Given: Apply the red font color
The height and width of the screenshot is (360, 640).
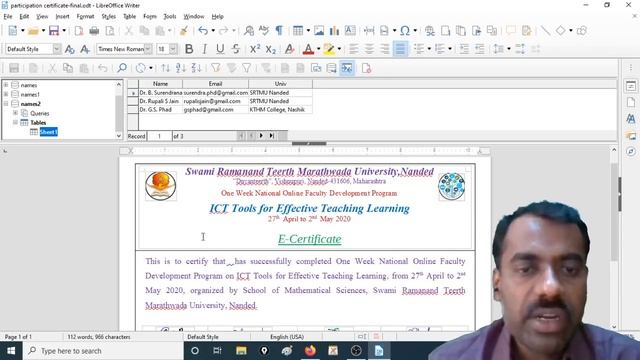Looking at the screenshot, I should pos(309,49).
